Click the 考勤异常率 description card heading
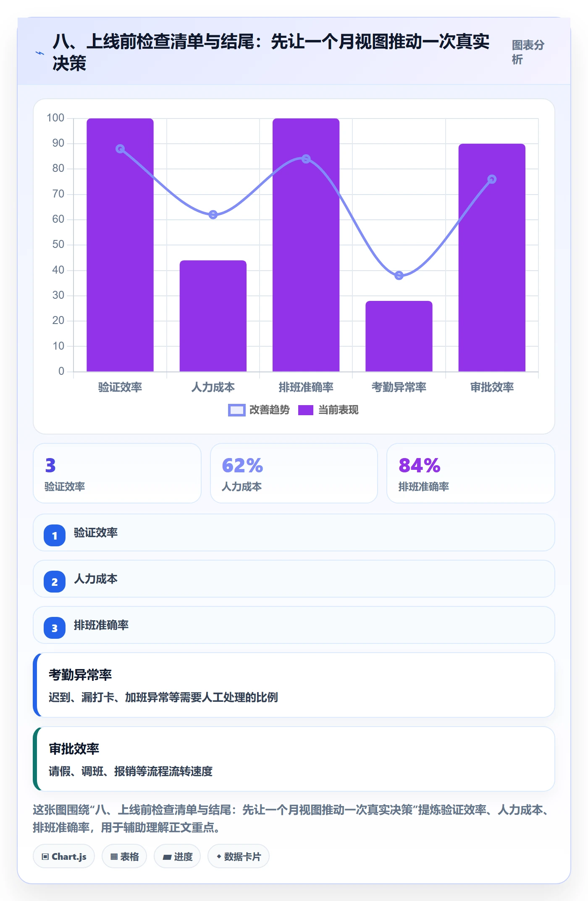Screen dimensions: 588x901 80,674
